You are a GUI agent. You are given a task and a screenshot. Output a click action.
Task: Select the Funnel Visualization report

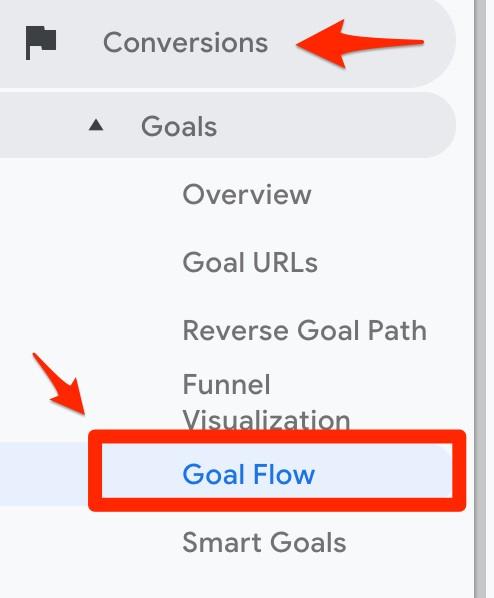coord(266,402)
